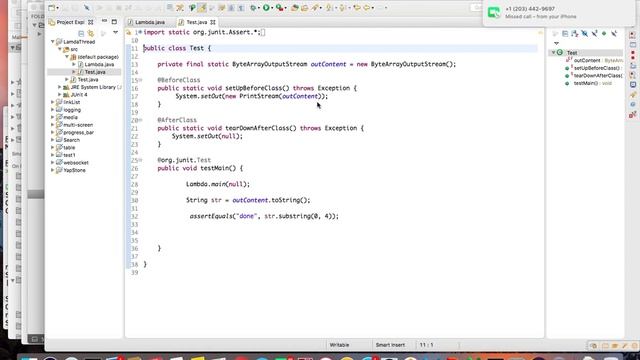Click the green Run button in toolbar
The width and height of the screenshot is (640, 360).
pos(266,7)
